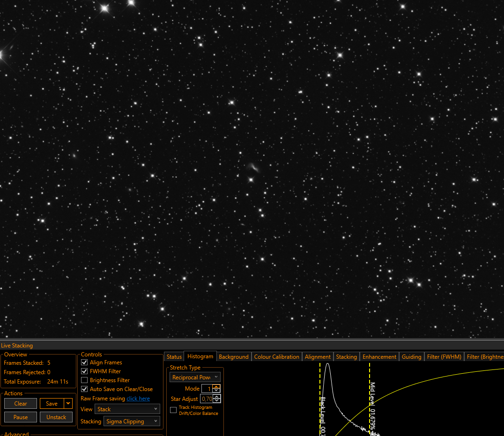This screenshot has height=436, width=504.
Task: Enable the Brightness Filter checkbox
Action: 84,380
